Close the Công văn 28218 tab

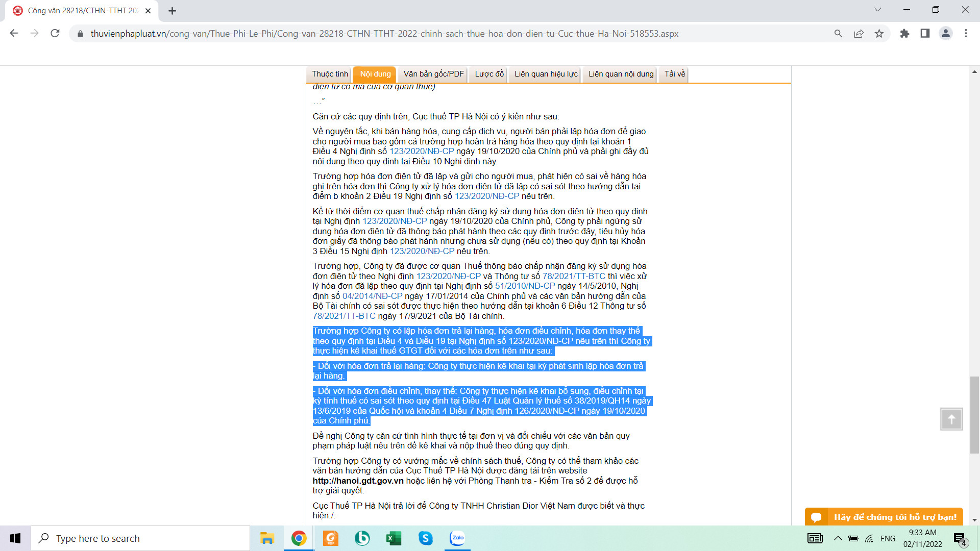point(148,11)
